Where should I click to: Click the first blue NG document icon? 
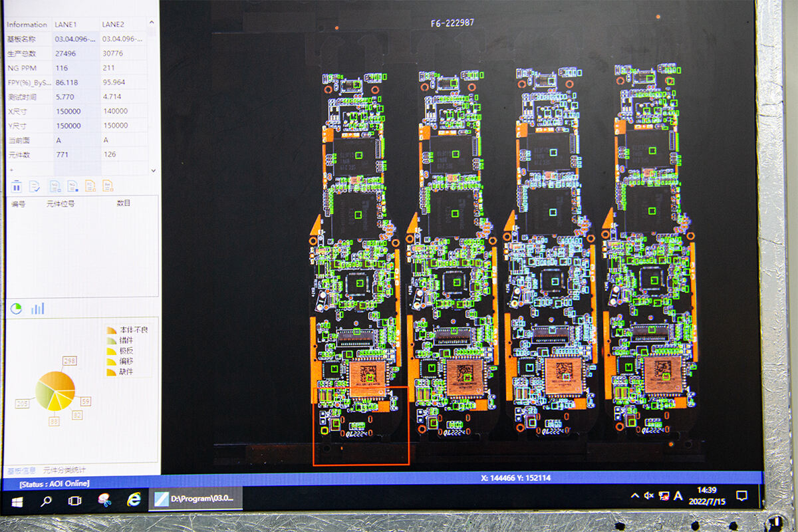point(55,187)
